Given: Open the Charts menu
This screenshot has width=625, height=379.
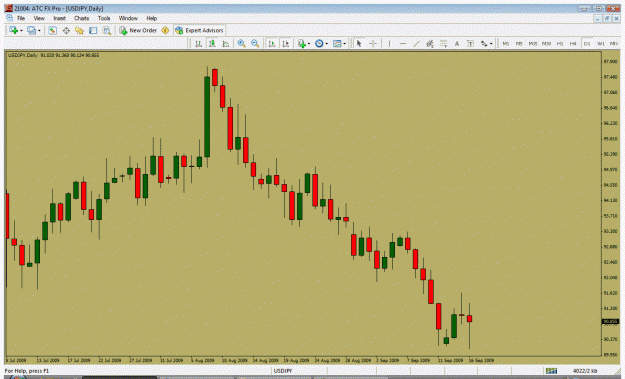Looking at the screenshot, I should pos(81,18).
